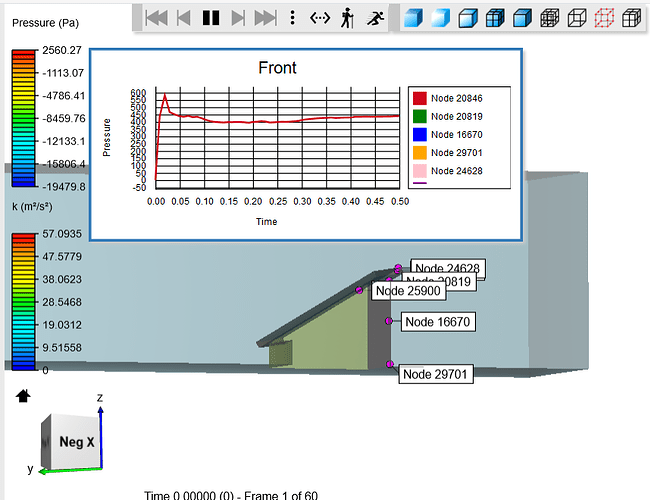Viewport: 650px width, 500px height.
Task: Click the Node 16670 label in the viewport
Action: 437,322
